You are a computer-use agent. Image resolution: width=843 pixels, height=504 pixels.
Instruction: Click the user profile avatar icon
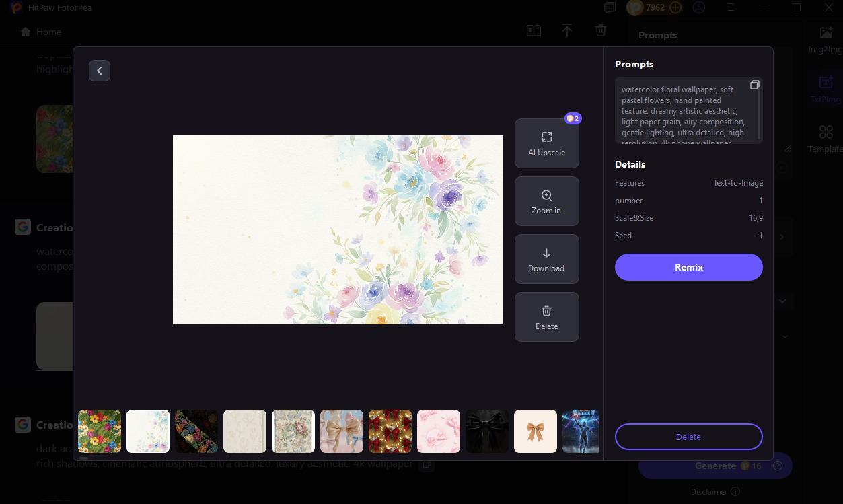(x=698, y=7)
